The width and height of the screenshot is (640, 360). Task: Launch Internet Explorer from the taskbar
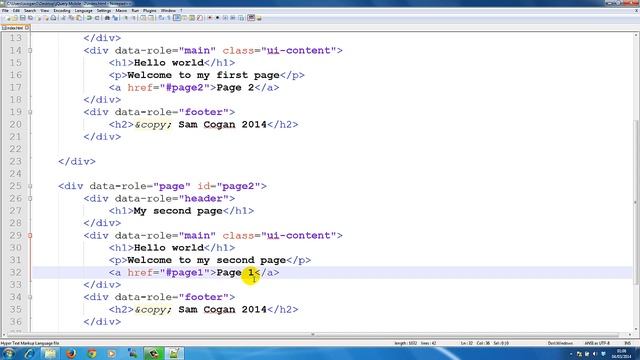[29, 353]
